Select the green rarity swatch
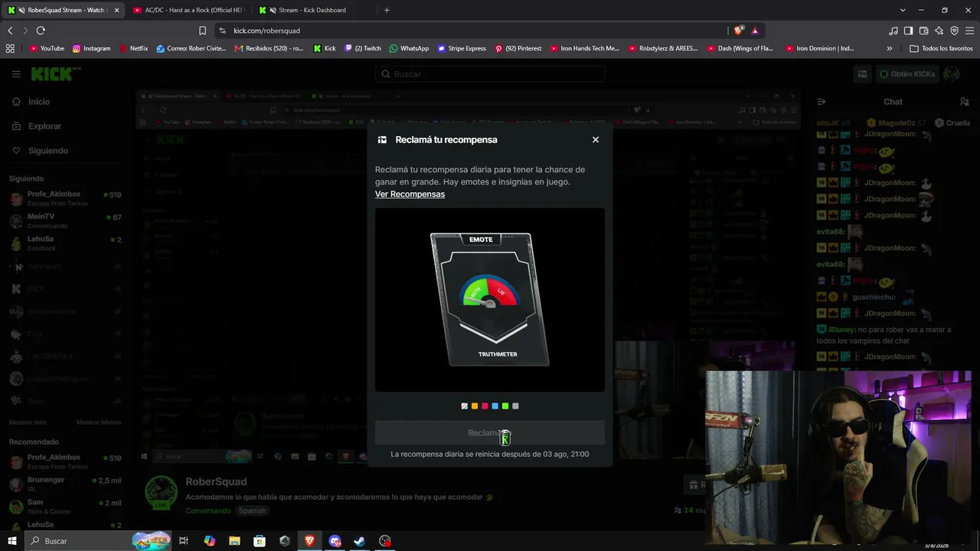The height and width of the screenshot is (551, 980). click(x=505, y=406)
